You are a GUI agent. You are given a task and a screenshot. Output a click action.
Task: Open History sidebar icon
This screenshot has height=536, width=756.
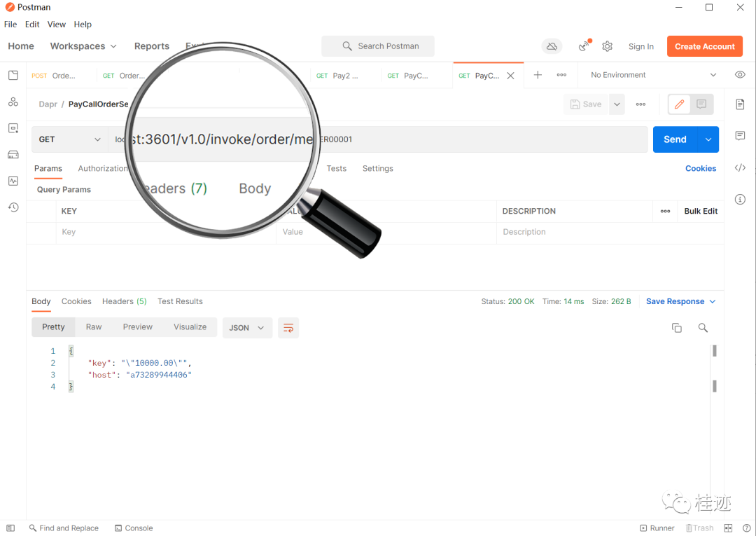(x=13, y=207)
